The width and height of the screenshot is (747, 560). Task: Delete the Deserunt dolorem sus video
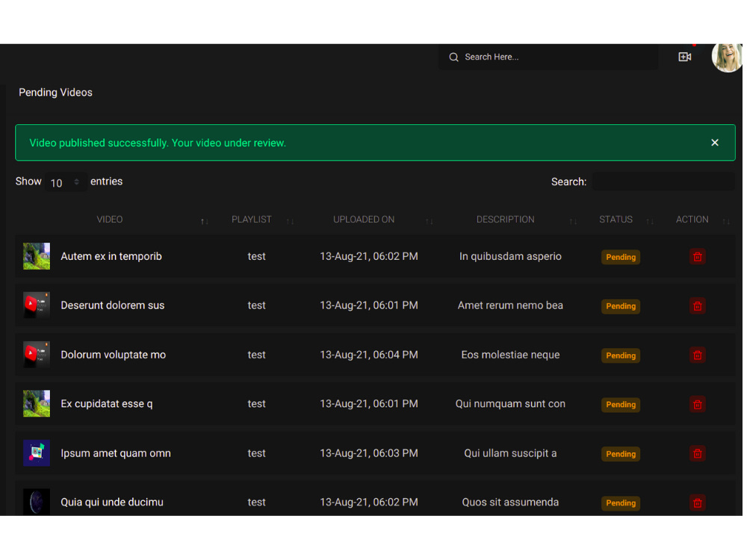(x=698, y=305)
